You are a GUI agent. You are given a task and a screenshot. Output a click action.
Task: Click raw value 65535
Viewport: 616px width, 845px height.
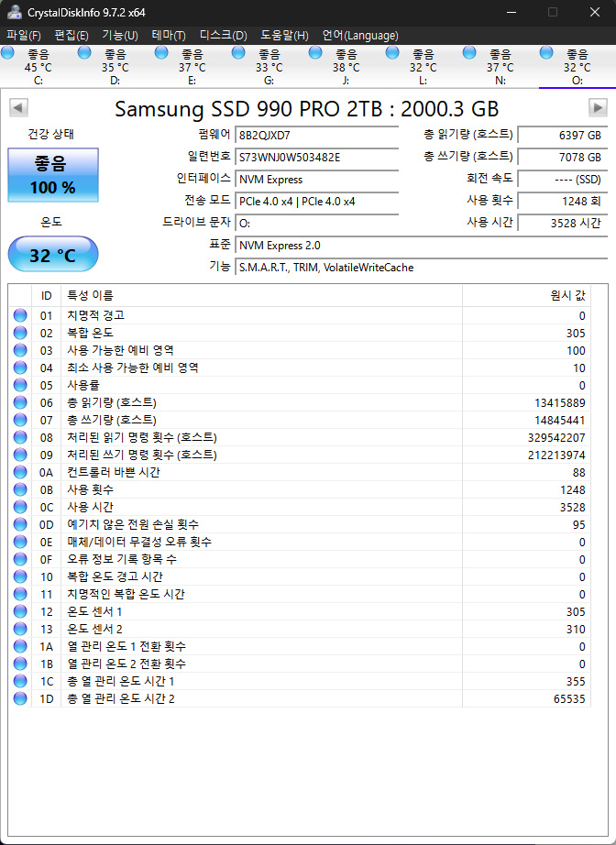[x=569, y=699]
